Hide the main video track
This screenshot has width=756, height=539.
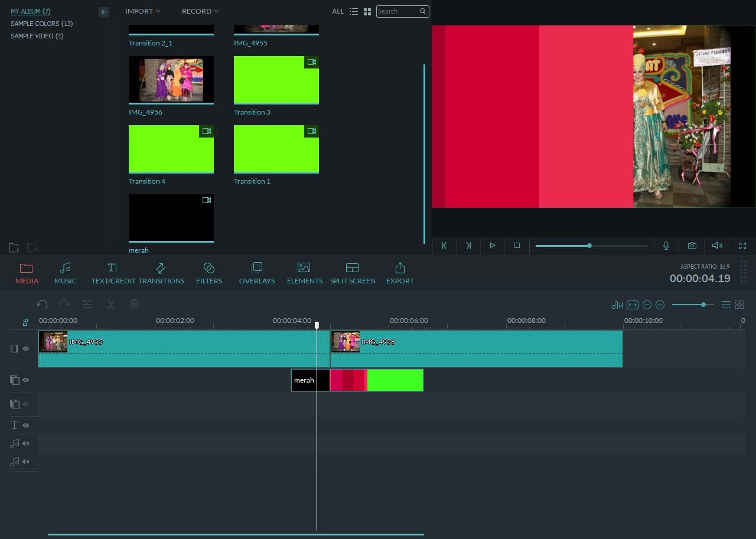pyautogui.click(x=26, y=349)
